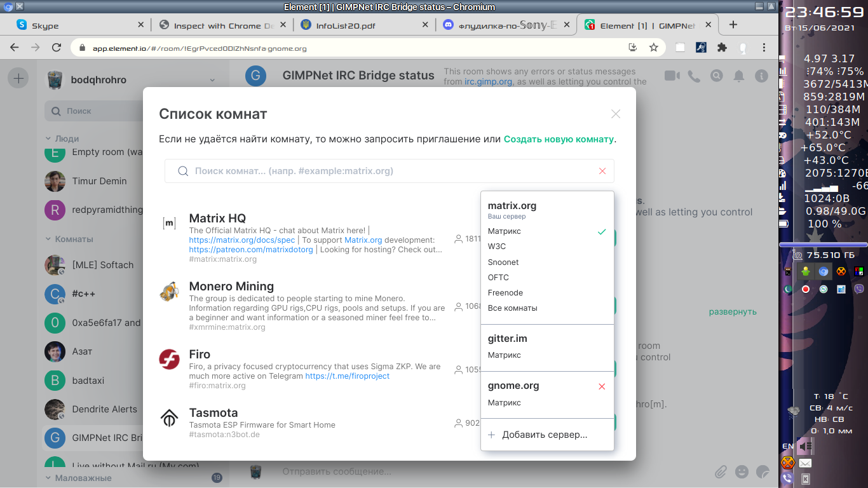Open the bodqhrohro user menu chevron
Viewport: 868px width, 488px height.
212,80
